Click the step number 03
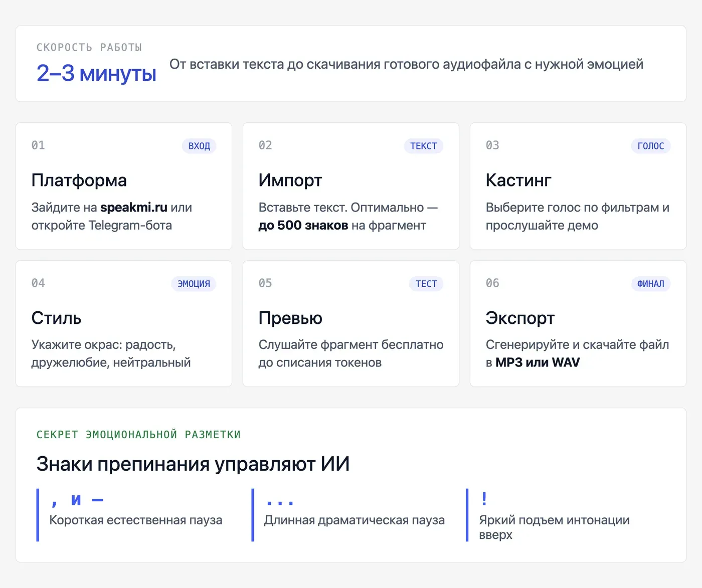The height and width of the screenshot is (588, 702). (492, 145)
